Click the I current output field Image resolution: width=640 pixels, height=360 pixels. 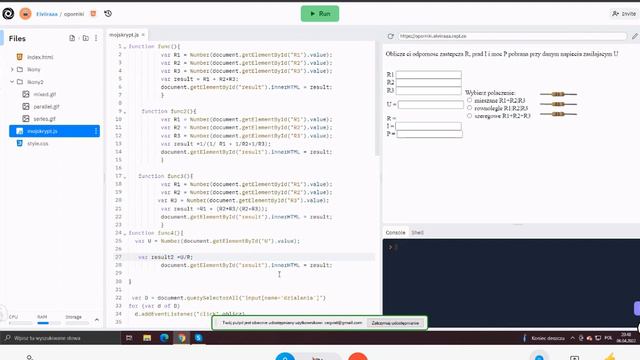(429, 126)
